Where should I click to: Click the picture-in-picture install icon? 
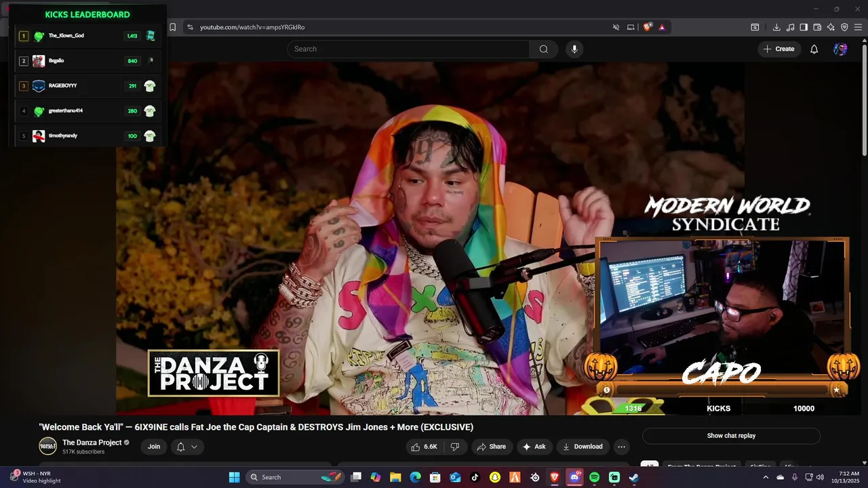(x=631, y=27)
